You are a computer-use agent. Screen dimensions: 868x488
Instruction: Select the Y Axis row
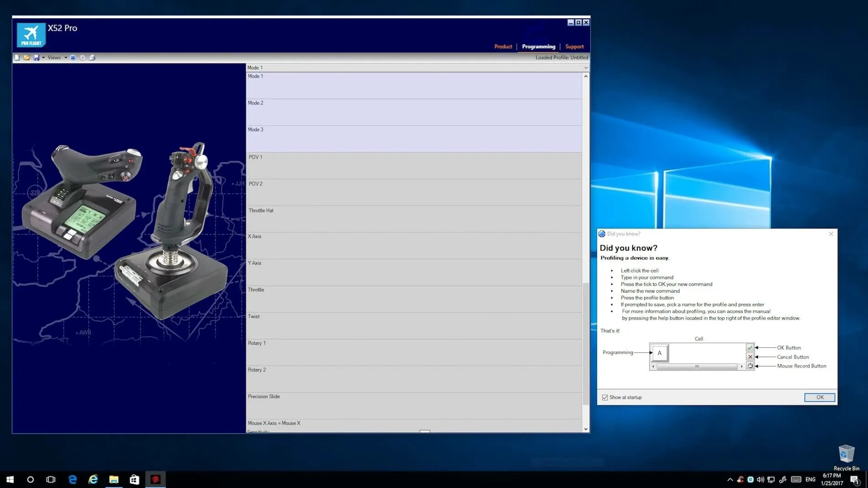(x=414, y=273)
